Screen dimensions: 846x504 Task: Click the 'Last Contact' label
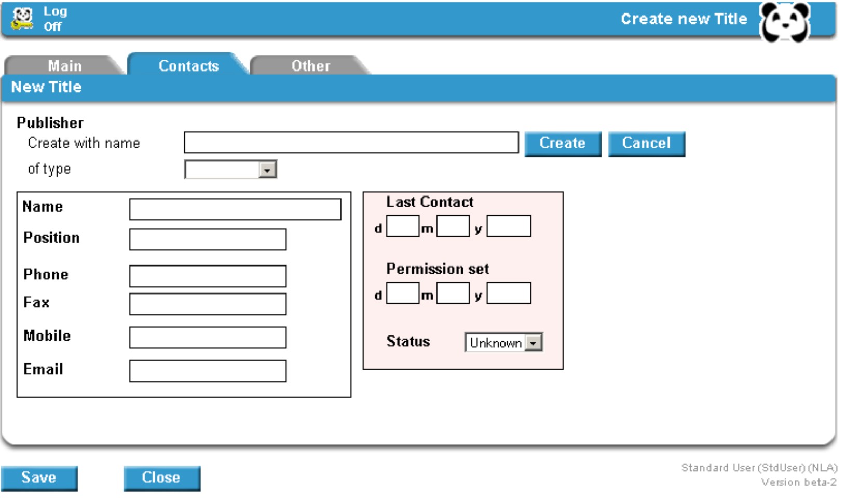coord(430,202)
